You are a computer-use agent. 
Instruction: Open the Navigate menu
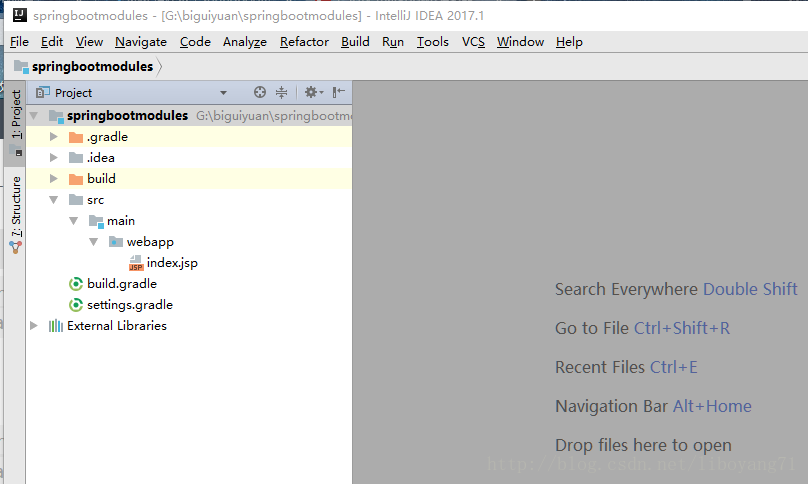click(x=141, y=42)
